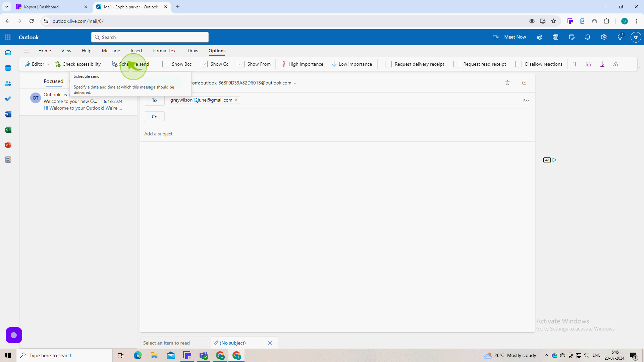Open the Help ribbon tab
This screenshot has width=644, height=362.
click(x=87, y=51)
